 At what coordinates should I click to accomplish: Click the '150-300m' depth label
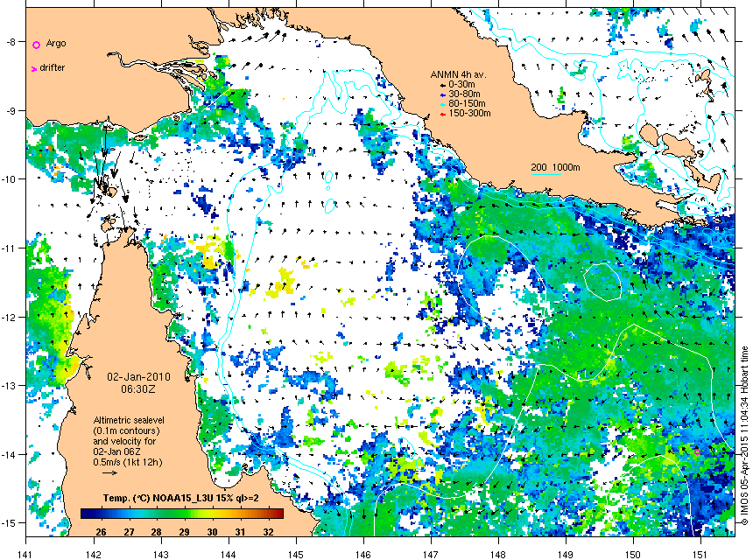pos(469,113)
